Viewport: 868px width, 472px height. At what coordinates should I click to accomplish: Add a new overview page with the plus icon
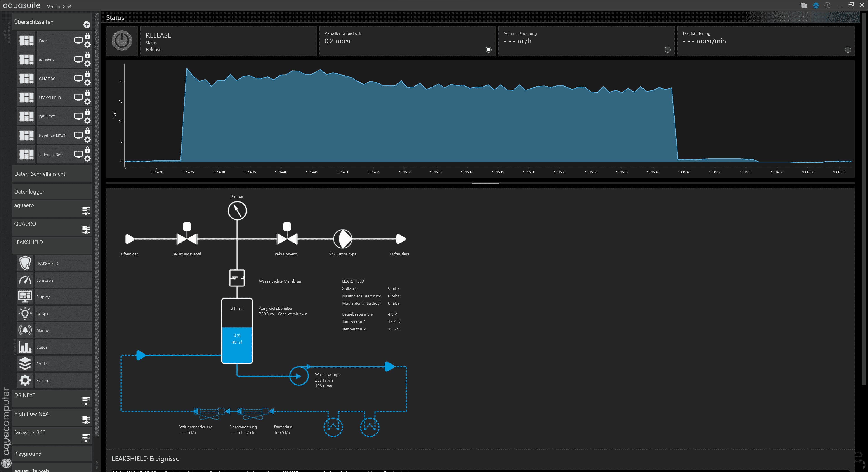[x=87, y=25]
